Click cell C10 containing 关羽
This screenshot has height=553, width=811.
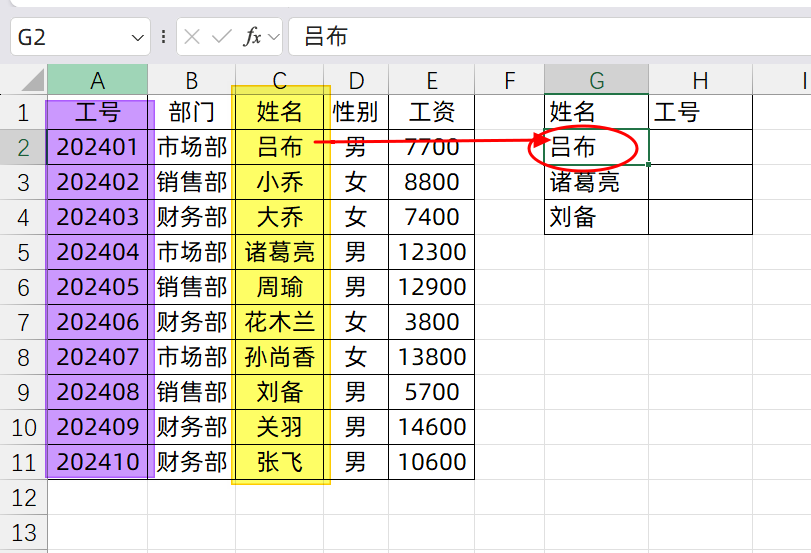279,427
